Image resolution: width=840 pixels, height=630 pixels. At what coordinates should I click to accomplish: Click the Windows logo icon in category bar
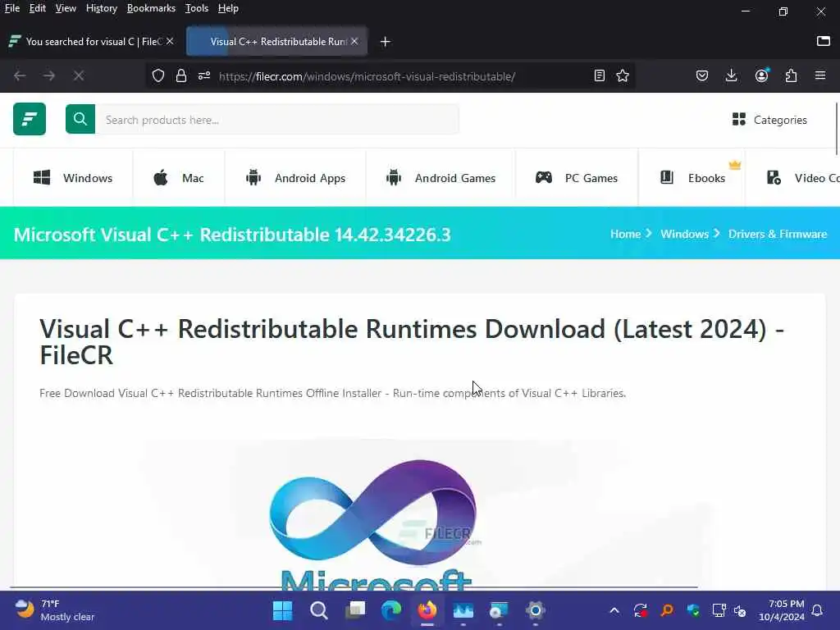tap(42, 177)
